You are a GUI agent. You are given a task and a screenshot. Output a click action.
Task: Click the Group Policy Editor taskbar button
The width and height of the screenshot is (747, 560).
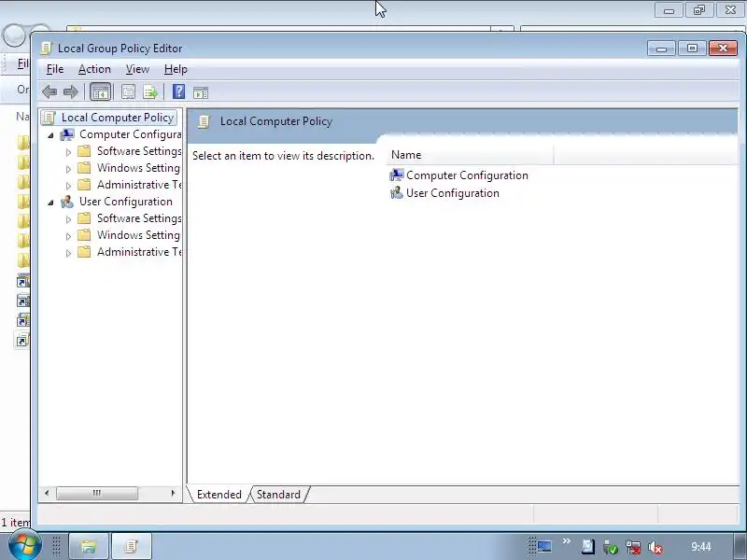tap(132, 546)
